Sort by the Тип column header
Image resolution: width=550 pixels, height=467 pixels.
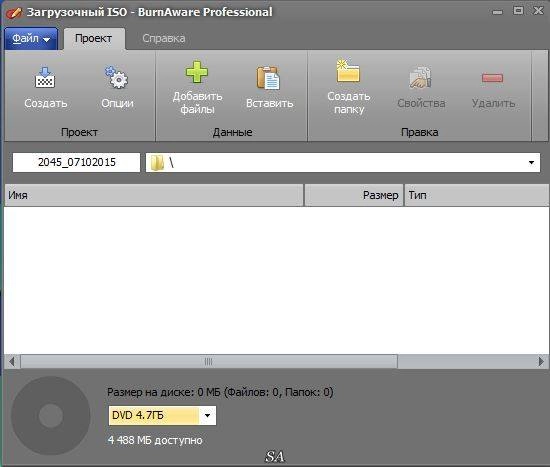coord(476,195)
